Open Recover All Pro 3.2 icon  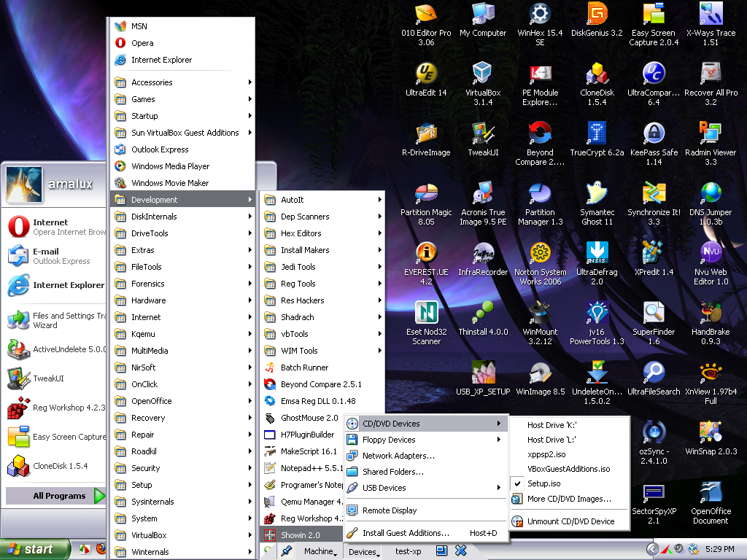(711, 85)
